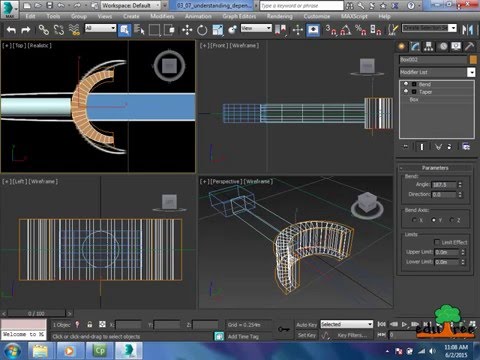
Task: Select Bend Axis Z radio button
Action: point(452,220)
